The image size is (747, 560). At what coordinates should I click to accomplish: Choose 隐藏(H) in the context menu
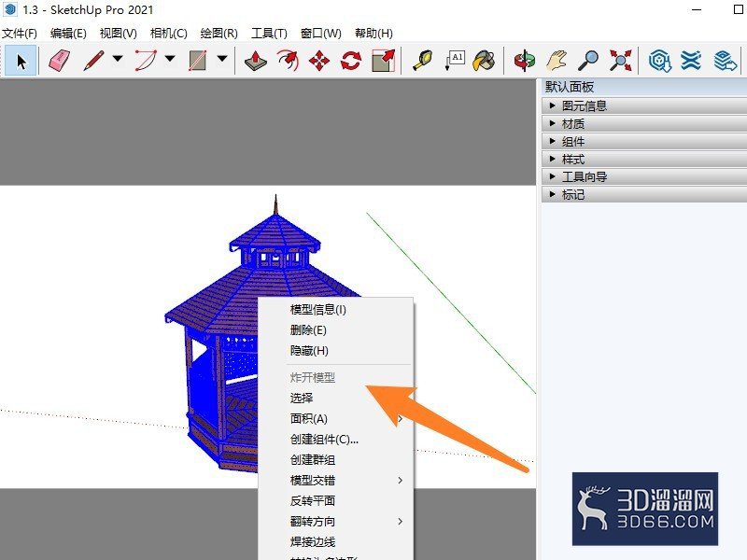(x=336, y=351)
